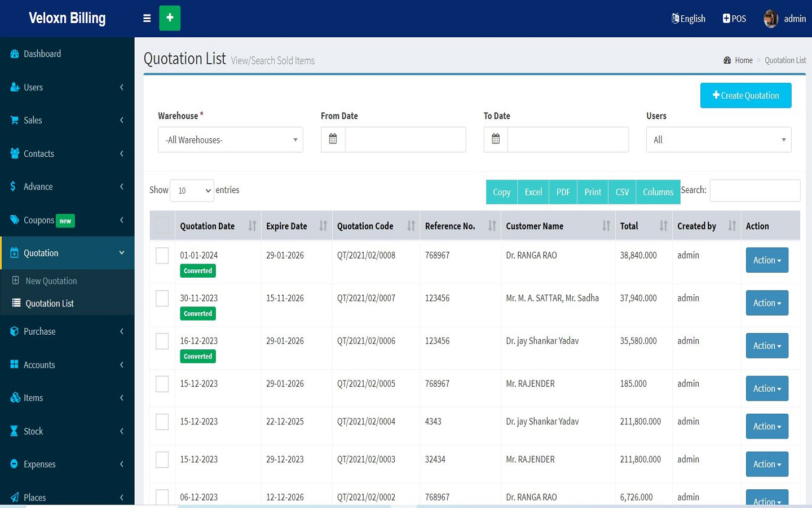Viewport: 812px width, 508px height.
Task: Expand the Users filter dropdown
Action: click(x=718, y=139)
